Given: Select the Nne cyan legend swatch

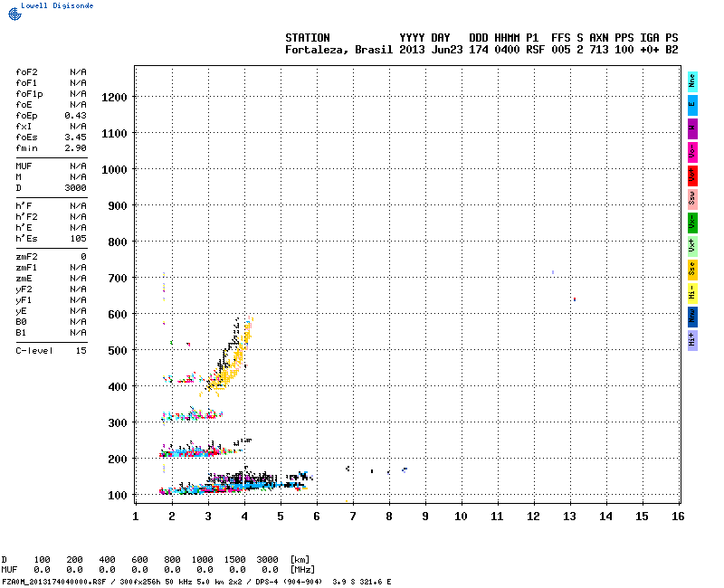Looking at the screenshot, I should coord(692,81).
